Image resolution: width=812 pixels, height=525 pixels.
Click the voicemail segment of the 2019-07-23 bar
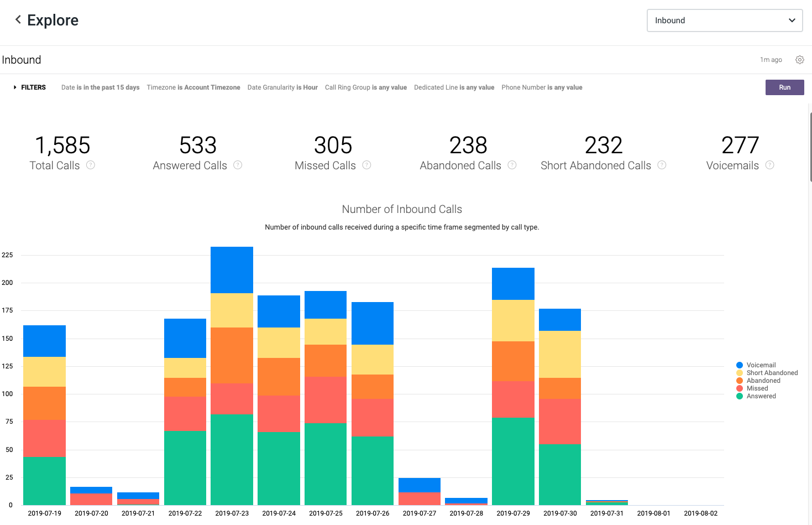[232, 270]
